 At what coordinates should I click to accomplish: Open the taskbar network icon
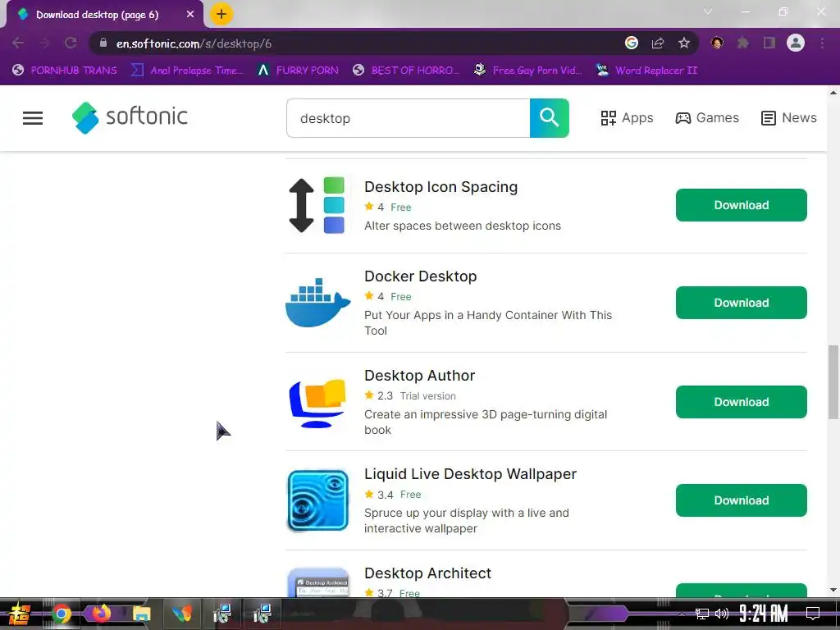(702, 614)
